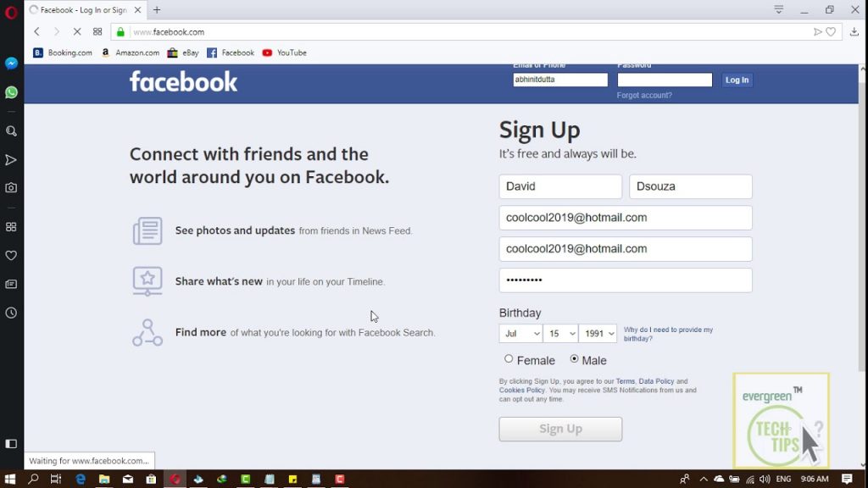Open Action Center notifications icon
Image resolution: width=868 pixels, height=488 pixels.
click(847, 480)
